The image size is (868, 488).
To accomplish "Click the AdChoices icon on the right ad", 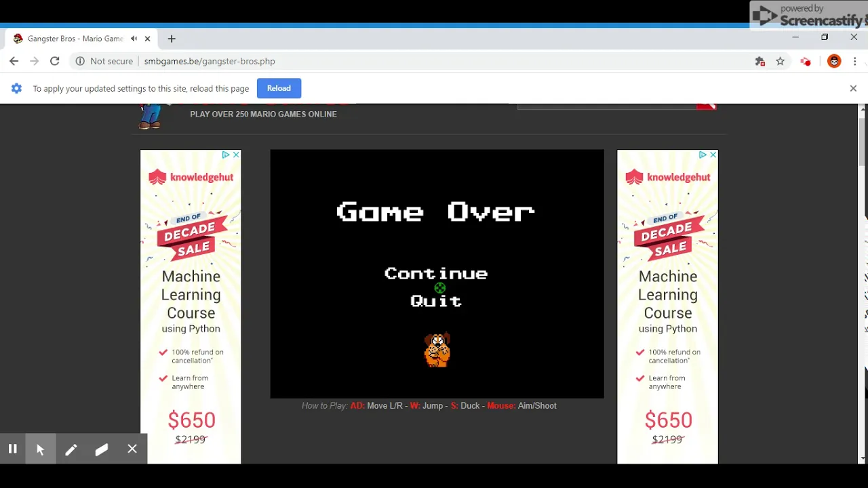I will click(x=703, y=155).
